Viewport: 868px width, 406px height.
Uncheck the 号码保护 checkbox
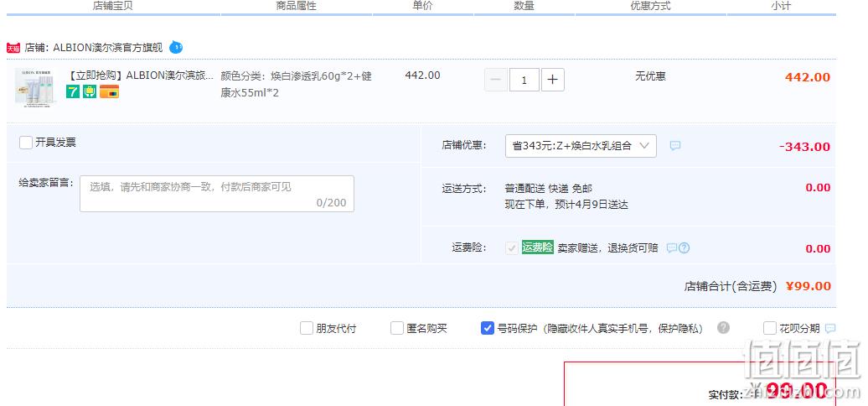487,328
